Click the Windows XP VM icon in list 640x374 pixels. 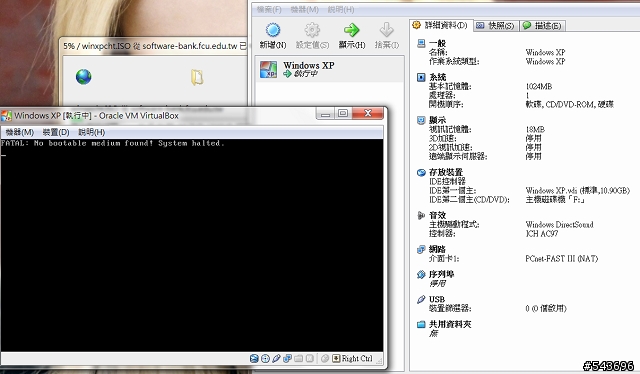click(268, 69)
